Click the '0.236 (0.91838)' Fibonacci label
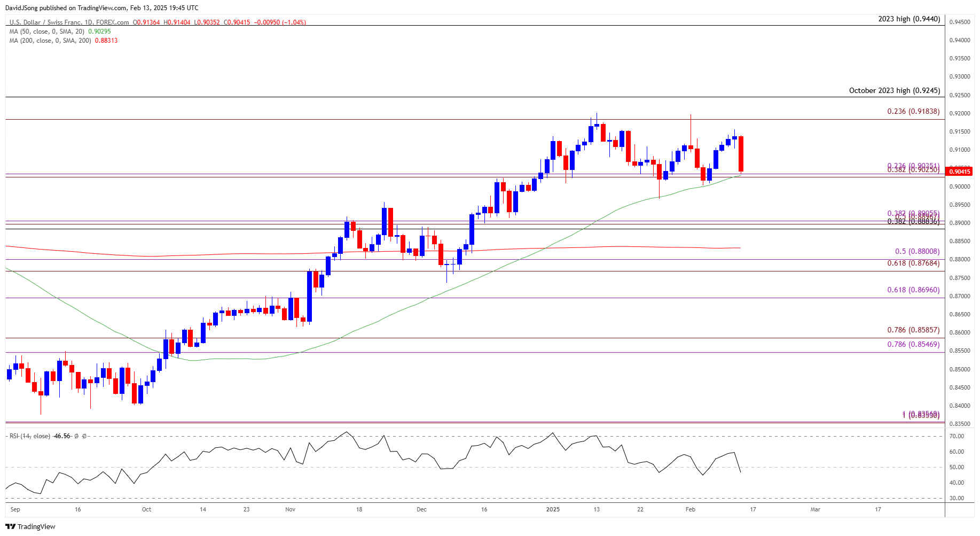Viewport: 980px width, 536px height. (913, 111)
